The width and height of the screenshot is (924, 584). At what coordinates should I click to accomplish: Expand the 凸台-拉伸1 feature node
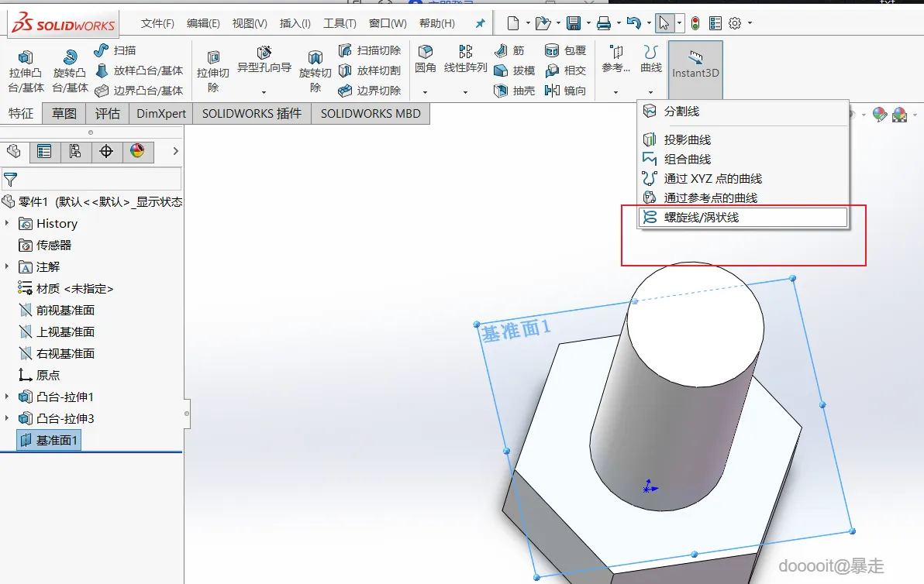[x=7, y=397]
